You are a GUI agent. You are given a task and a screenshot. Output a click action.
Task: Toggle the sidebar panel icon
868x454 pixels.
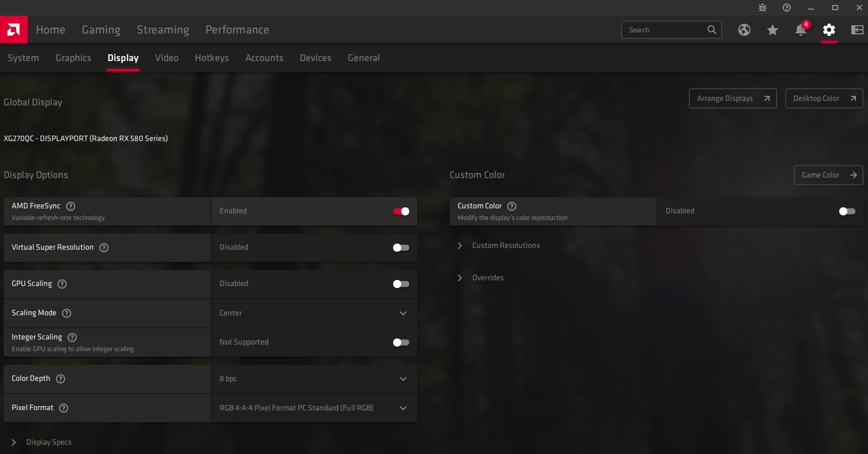(857, 30)
